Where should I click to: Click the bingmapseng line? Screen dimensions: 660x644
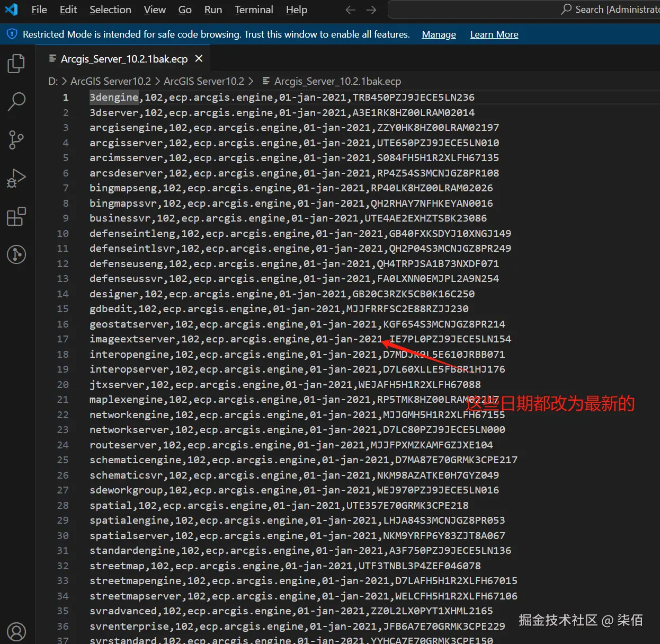click(x=291, y=188)
